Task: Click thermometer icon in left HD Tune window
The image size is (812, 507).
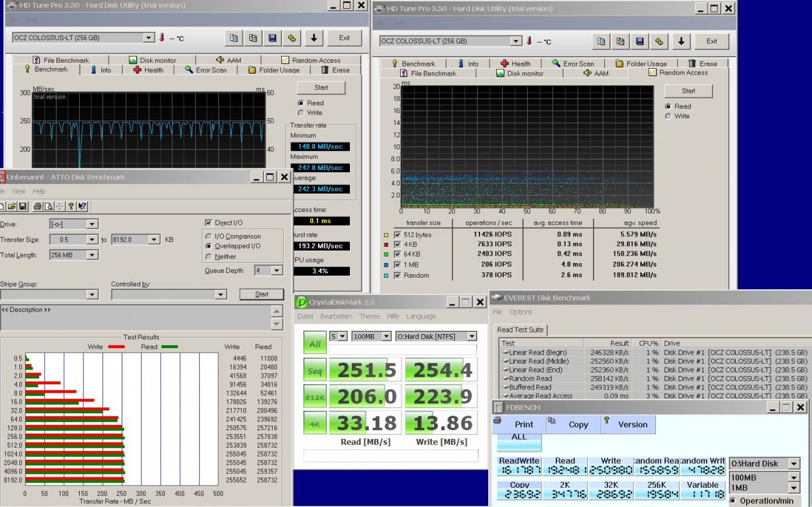Action: [x=162, y=38]
